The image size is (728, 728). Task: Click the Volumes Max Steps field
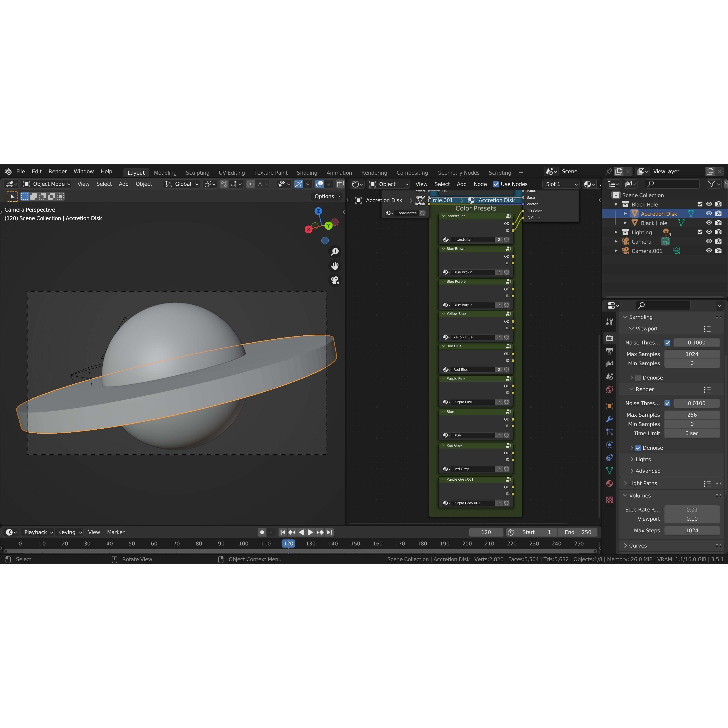[692, 530]
